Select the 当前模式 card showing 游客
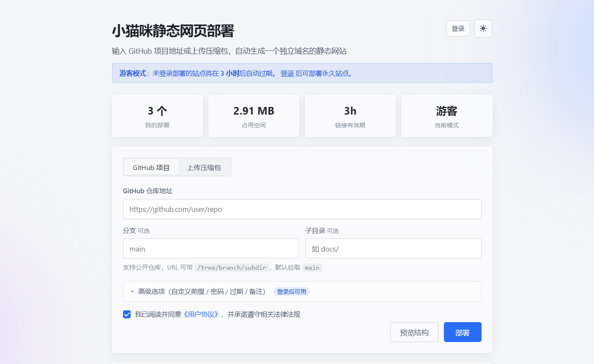The image size is (594, 364). click(x=446, y=116)
